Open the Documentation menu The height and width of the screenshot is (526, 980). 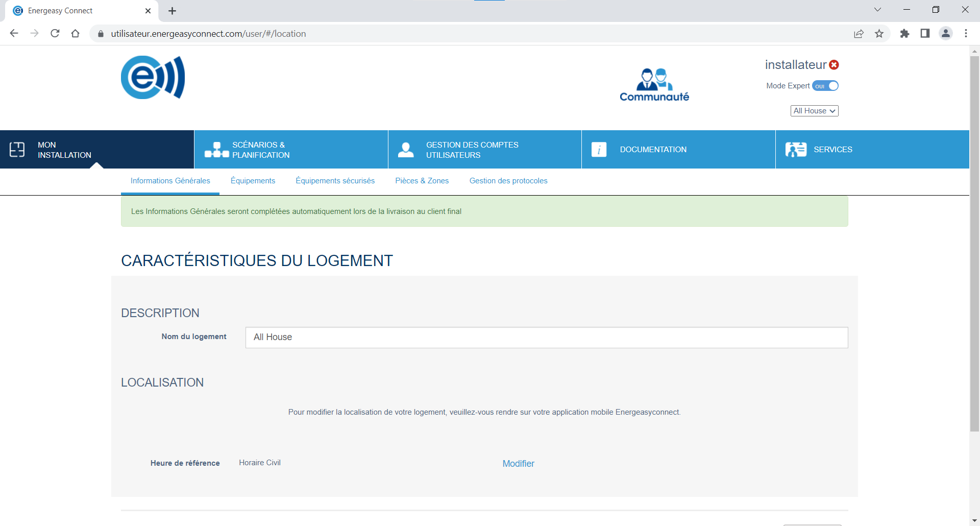pyautogui.click(x=678, y=150)
